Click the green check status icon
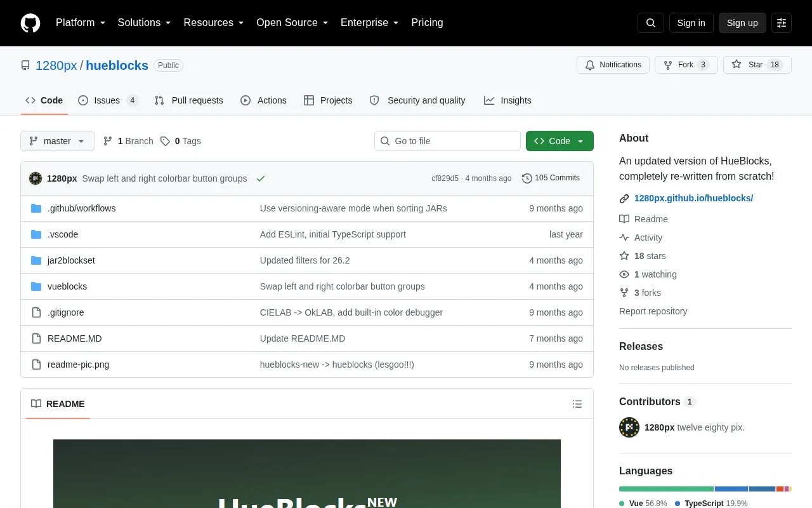This screenshot has height=508, width=812. tap(260, 178)
